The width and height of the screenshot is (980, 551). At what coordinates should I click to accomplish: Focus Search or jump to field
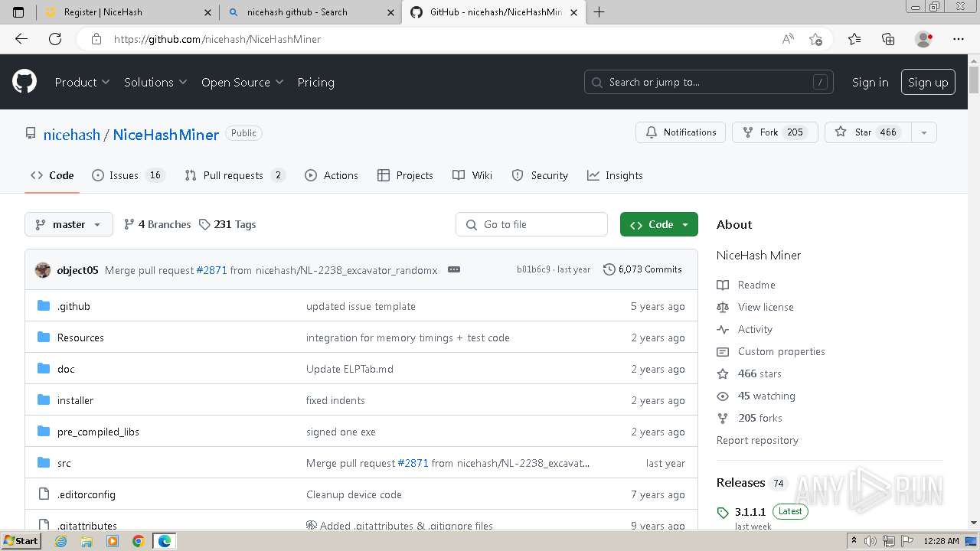coord(710,82)
